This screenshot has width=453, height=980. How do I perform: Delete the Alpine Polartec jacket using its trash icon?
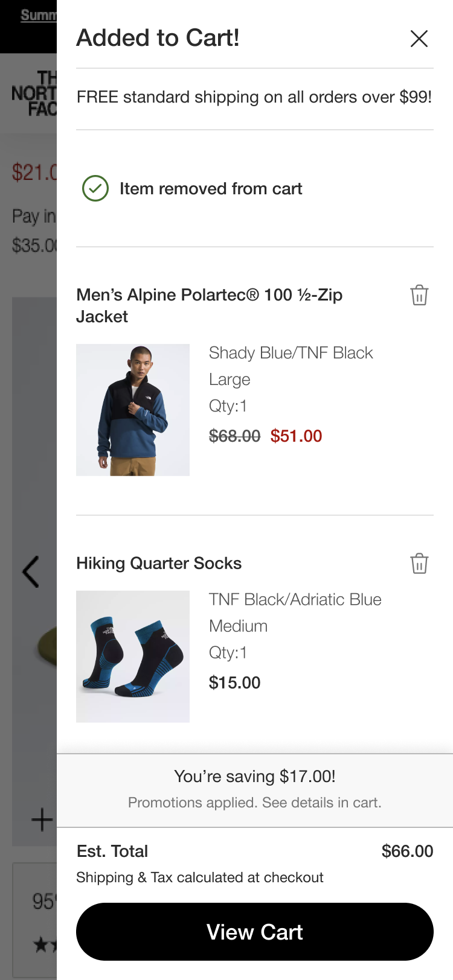(x=419, y=295)
